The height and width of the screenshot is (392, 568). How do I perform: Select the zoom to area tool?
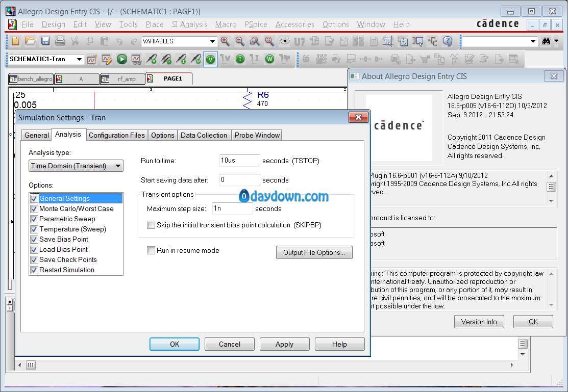(255, 41)
